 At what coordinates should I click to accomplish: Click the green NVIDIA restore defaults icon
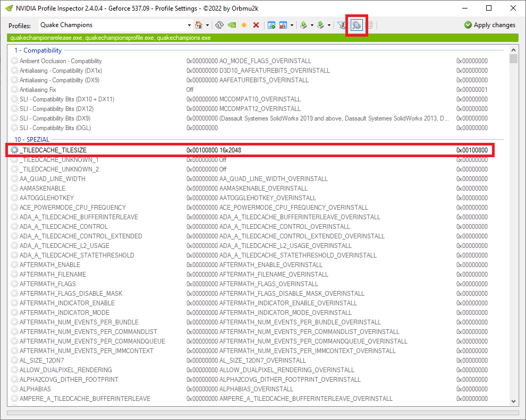pyautogui.click(x=232, y=25)
